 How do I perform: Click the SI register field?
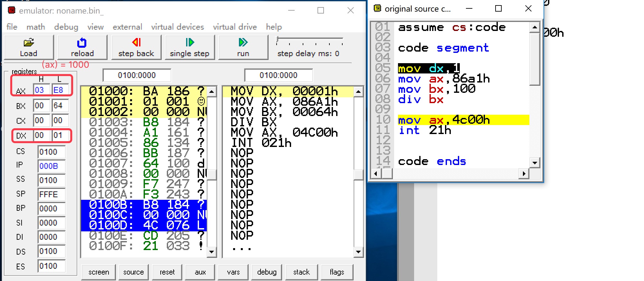coord(52,223)
